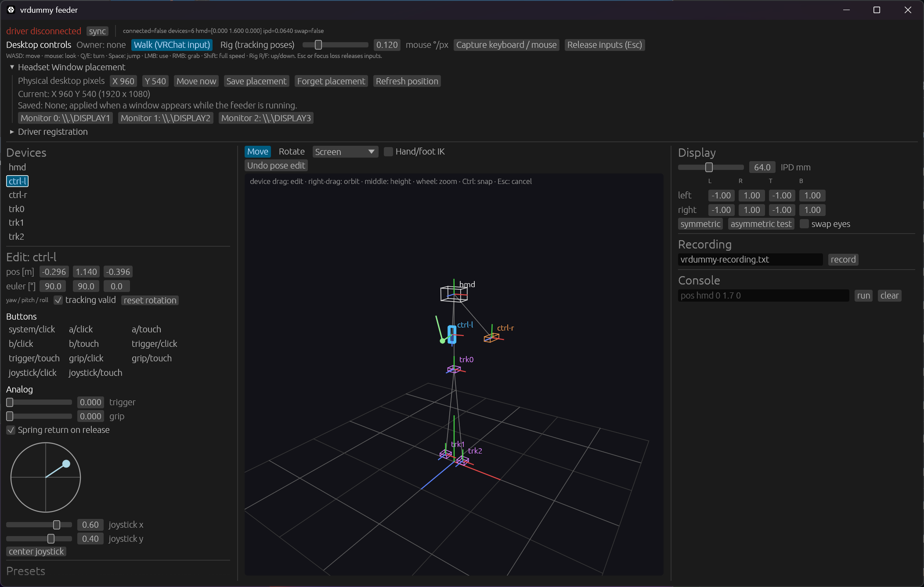The height and width of the screenshot is (587, 924).
Task: Click Capture keyboard / mouse
Action: (506, 45)
